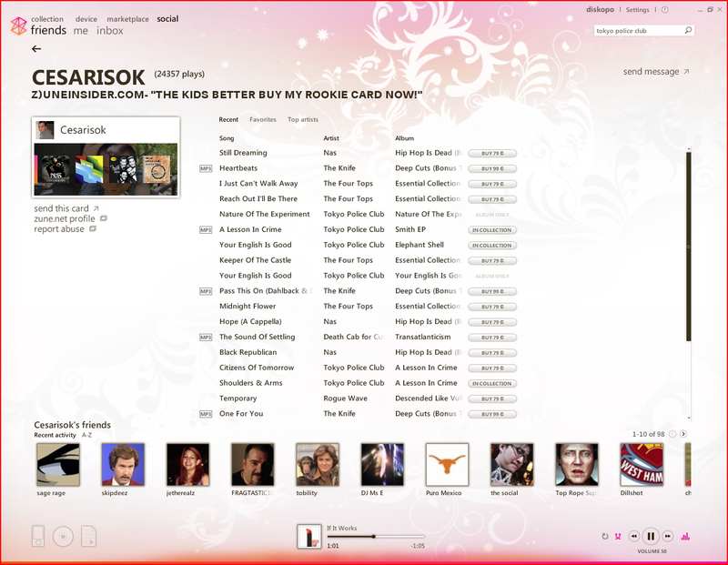
Task: Open sage rage friend avatar
Action: click(58, 464)
